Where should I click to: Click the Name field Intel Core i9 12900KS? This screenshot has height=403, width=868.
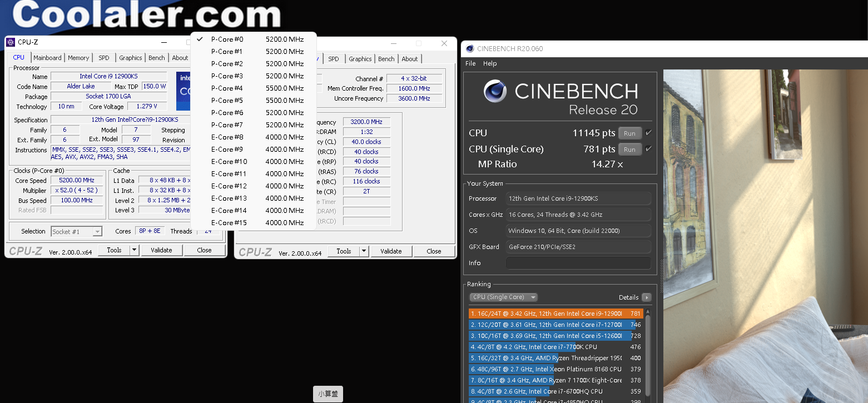point(108,76)
